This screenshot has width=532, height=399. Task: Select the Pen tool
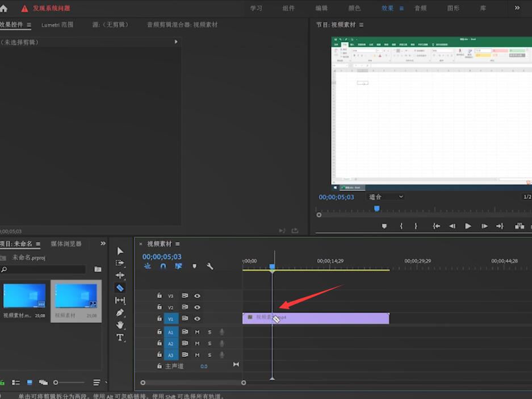[120, 313]
